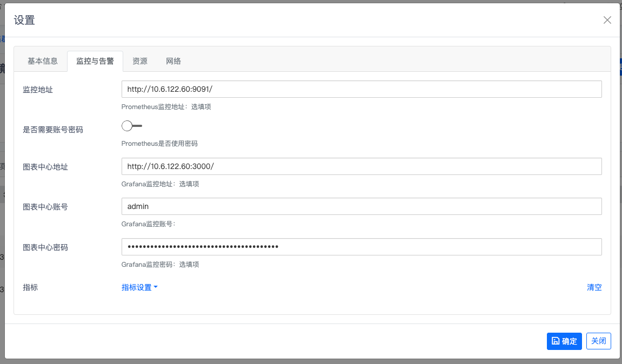The image size is (622, 364).
Task: Click the 是否需要账号密码 label text
Action: [x=53, y=130]
